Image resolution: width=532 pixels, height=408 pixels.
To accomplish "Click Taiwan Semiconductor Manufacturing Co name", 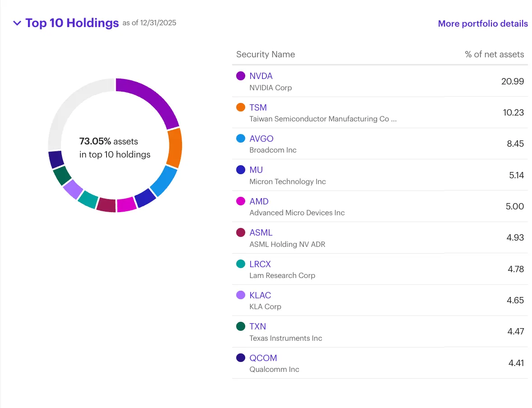I will click(322, 119).
